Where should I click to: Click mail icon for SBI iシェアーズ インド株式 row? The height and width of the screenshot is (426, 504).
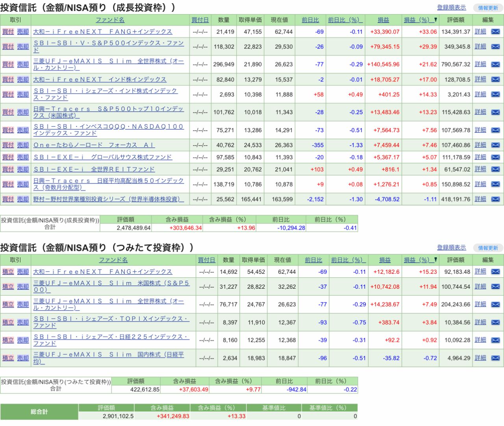(x=495, y=94)
